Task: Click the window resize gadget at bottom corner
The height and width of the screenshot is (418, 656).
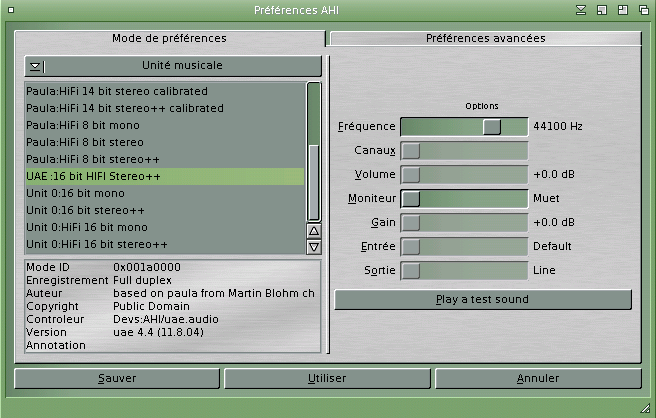Action: [645, 408]
